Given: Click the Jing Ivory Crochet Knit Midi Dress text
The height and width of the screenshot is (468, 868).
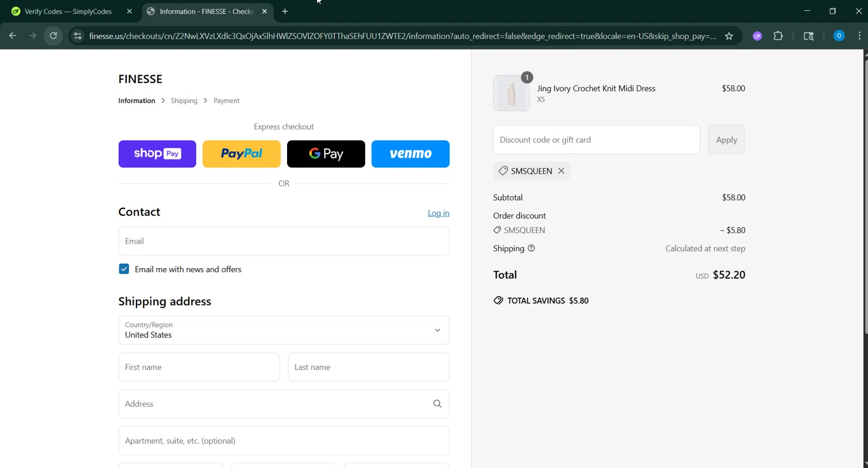Looking at the screenshot, I should 596,89.
